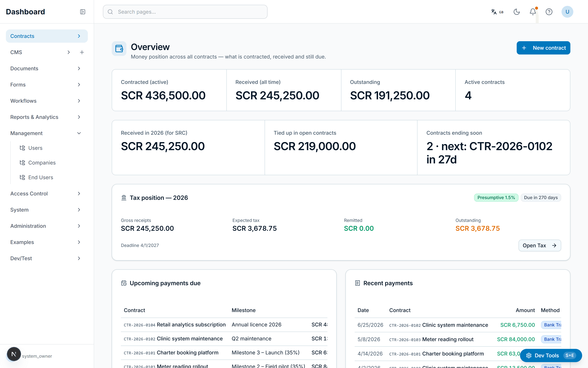Expand the Reports & Analytics chevron
Screen dimensions: 588x368
coord(79,117)
